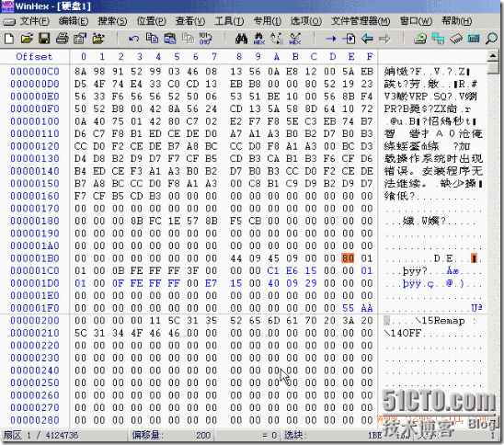This screenshot has height=445, width=504.
Task: Click the Go To Offset arrow icon
Action: 331,39
